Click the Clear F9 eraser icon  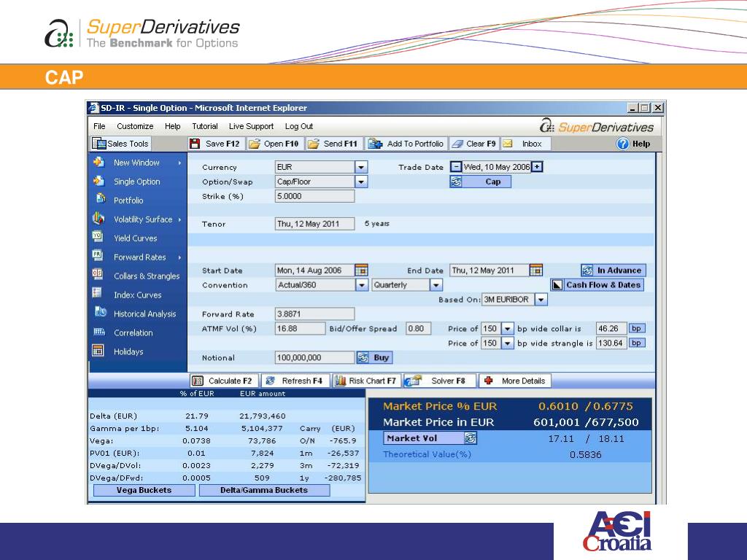tap(457, 144)
